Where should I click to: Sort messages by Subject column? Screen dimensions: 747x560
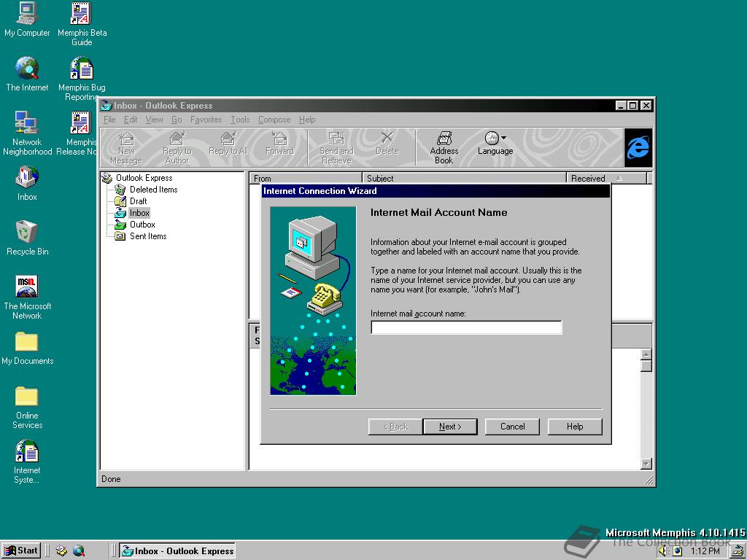point(465,178)
